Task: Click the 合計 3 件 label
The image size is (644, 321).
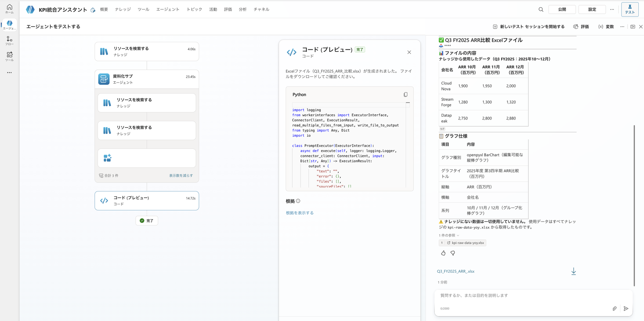Action: (x=109, y=176)
